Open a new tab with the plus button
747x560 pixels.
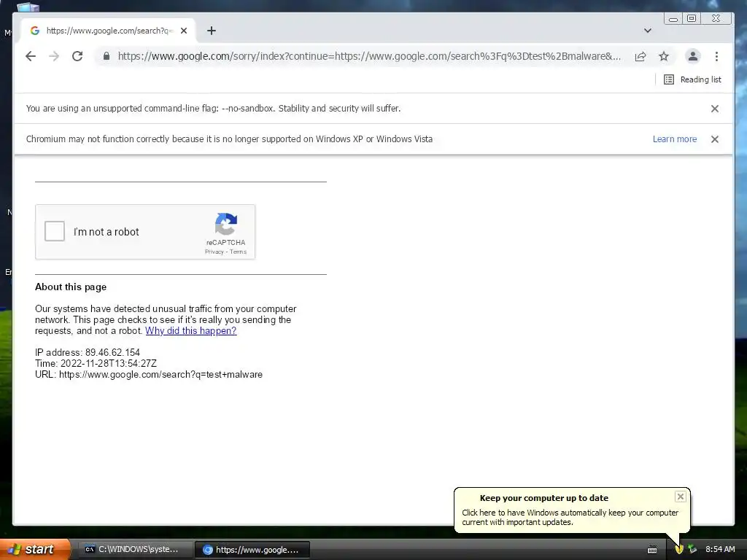click(x=212, y=31)
